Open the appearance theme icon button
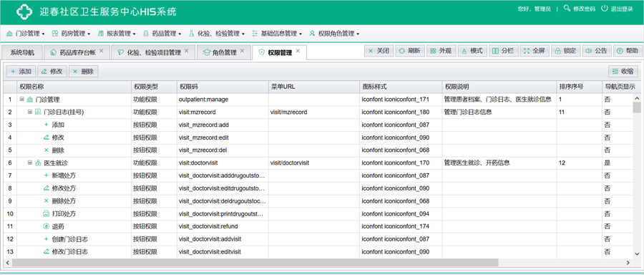644x275 pixels. click(x=433, y=51)
